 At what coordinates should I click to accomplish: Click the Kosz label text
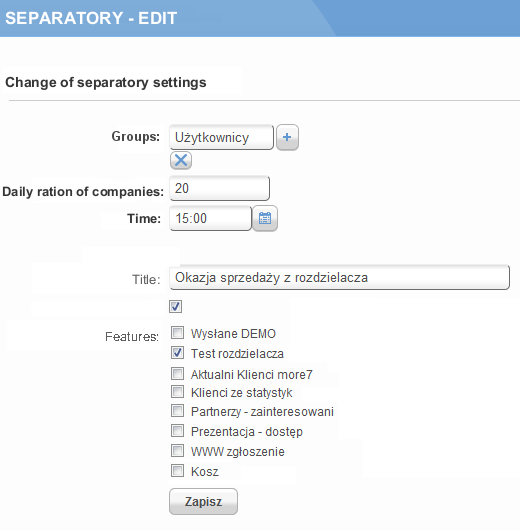tap(205, 472)
